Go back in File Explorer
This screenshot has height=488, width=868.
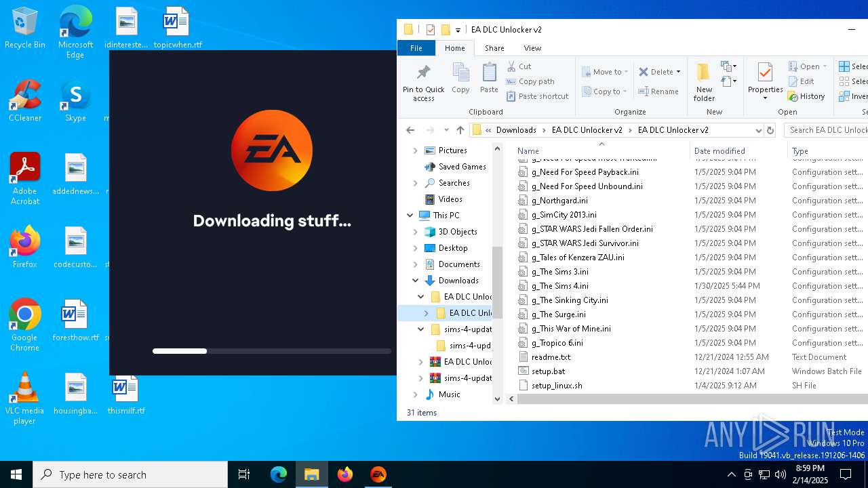pyautogui.click(x=410, y=130)
